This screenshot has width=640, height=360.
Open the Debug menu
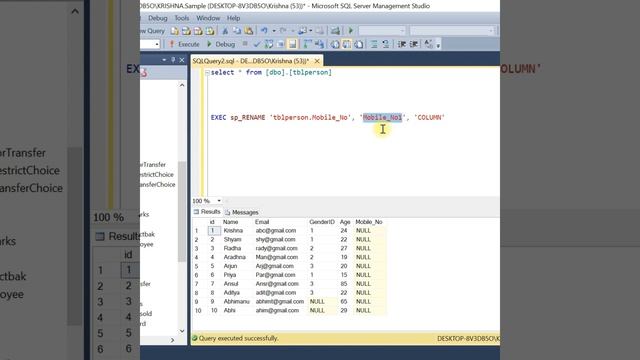158,18
